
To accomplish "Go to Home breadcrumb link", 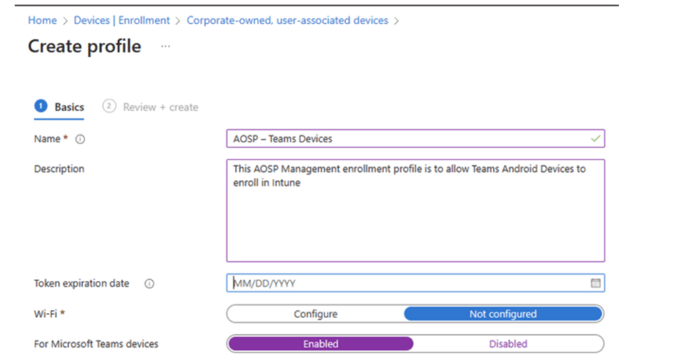I will pyautogui.click(x=42, y=21).
